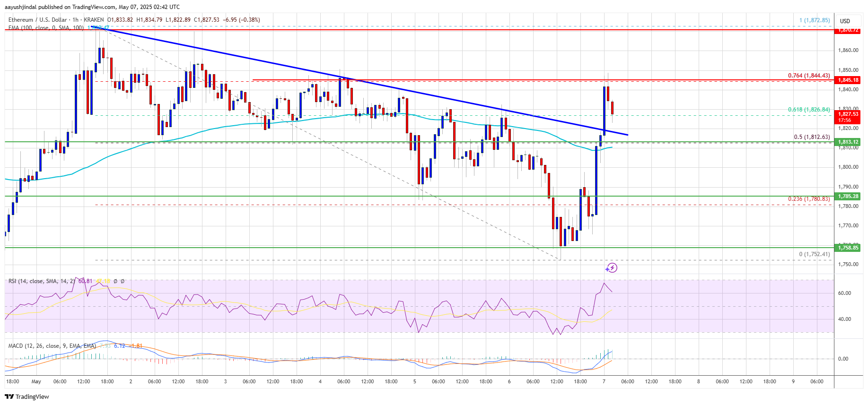The width and height of the screenshot is (868, 405).
Task: Click the red 1,845.18 price label
Action: click(848, 80)
